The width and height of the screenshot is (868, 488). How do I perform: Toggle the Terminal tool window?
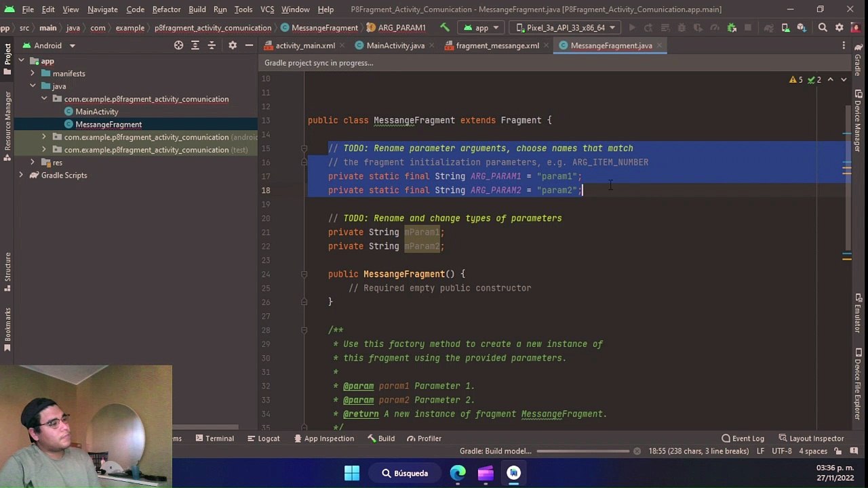pyautogui.click(x=214, y=439)
